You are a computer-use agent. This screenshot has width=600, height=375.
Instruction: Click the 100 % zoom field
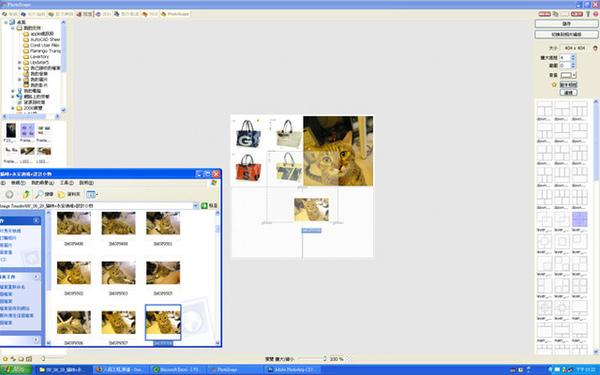(337, 359)
